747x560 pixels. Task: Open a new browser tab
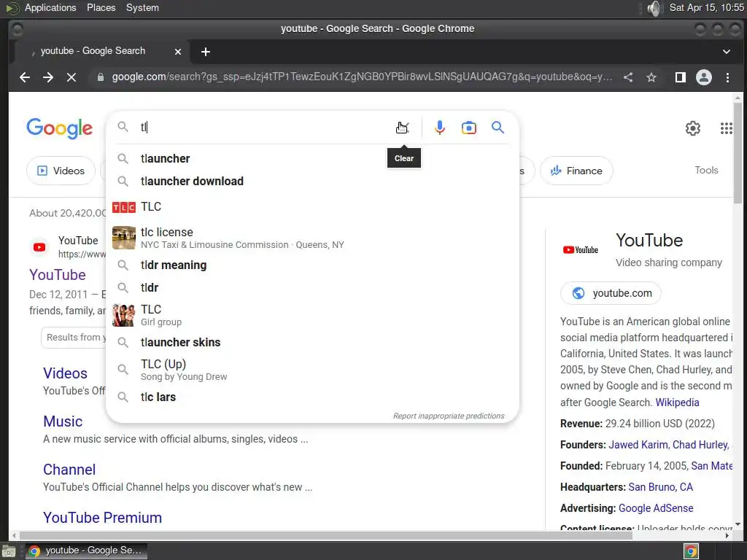click(206, 52)
